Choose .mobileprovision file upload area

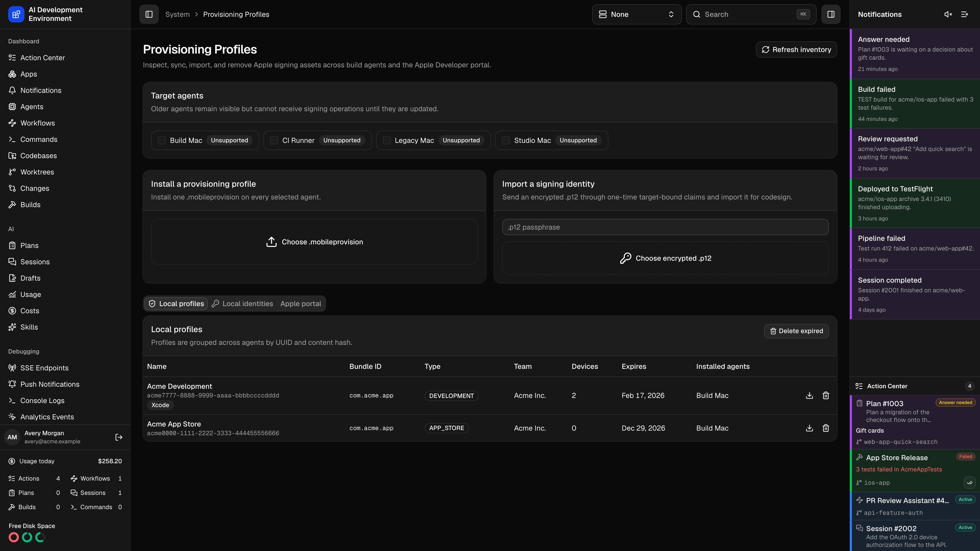pos(314,242)
